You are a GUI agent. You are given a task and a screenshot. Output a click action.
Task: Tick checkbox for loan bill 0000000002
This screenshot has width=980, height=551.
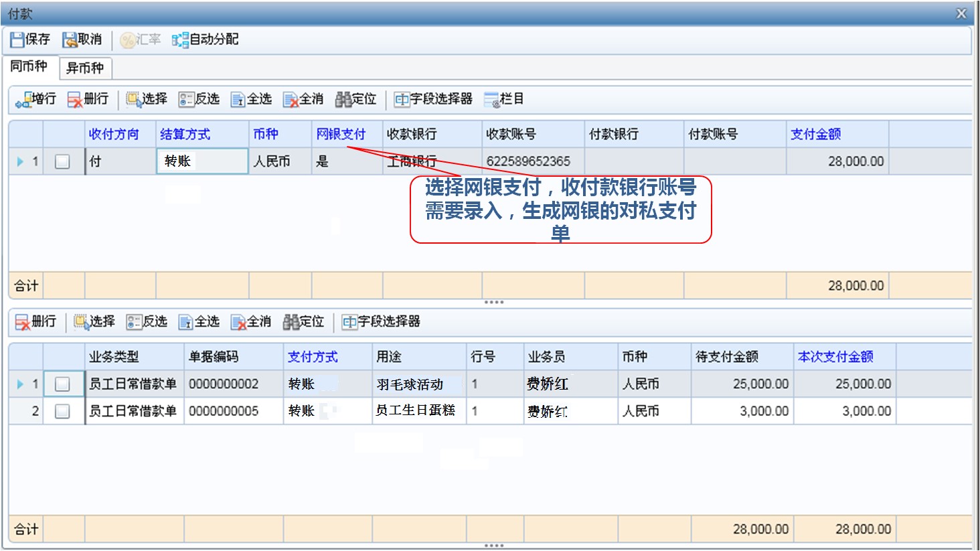coord(62,384)
